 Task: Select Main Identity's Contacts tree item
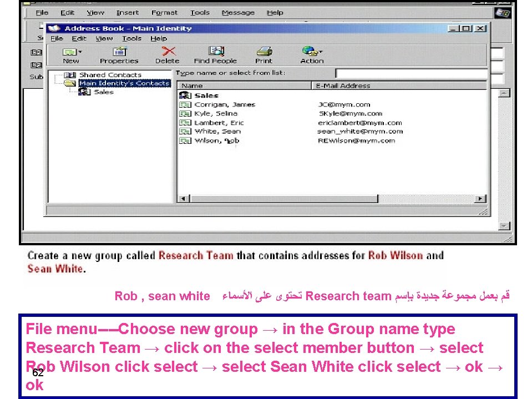pyautogui.click(x=124, y=83)
